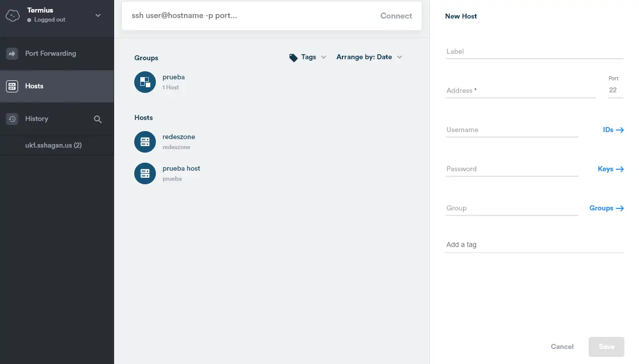Click the Label input field
Screen dimensions: 639x364
pyautogui.click(x=534, y=52)
